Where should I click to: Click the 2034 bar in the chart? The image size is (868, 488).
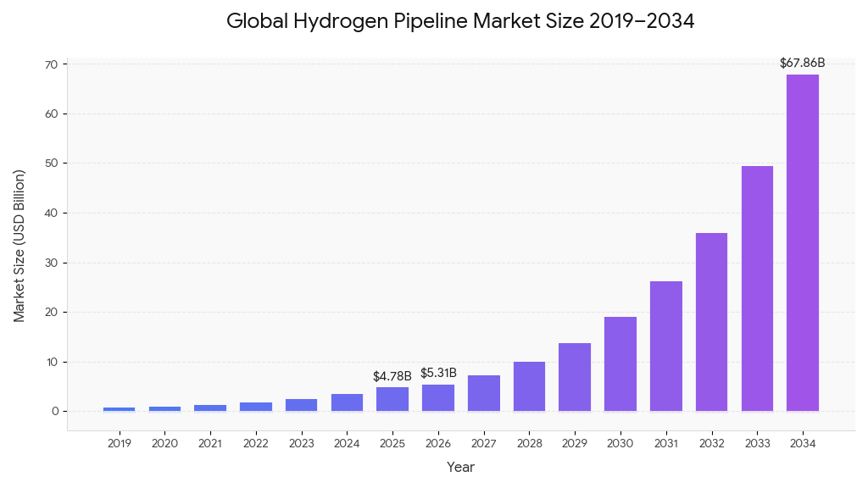point(802,243)
